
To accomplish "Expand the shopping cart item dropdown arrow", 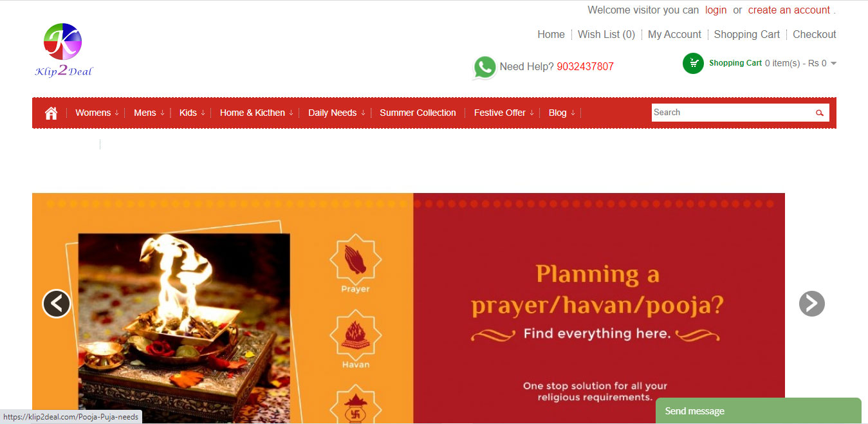I will 833,63.
